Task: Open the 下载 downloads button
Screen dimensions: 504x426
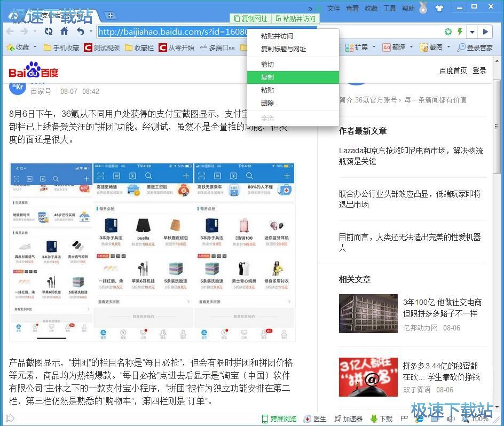Action: (x=382, y=419)
